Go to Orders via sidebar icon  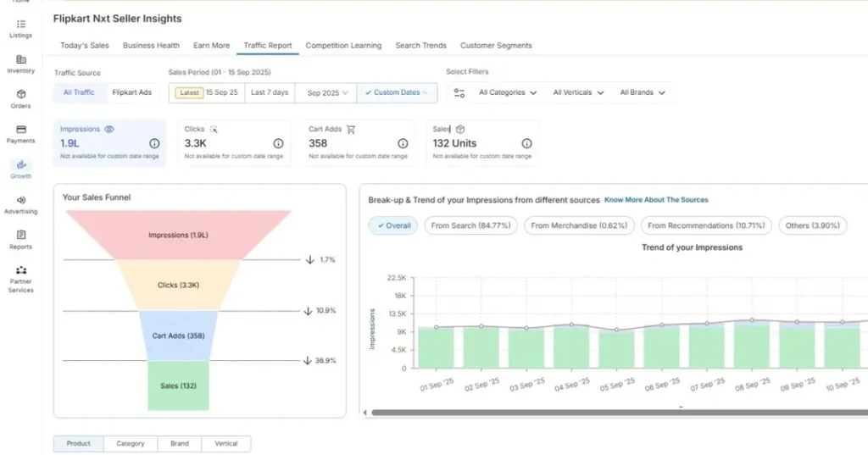click(x=21, y=94)
